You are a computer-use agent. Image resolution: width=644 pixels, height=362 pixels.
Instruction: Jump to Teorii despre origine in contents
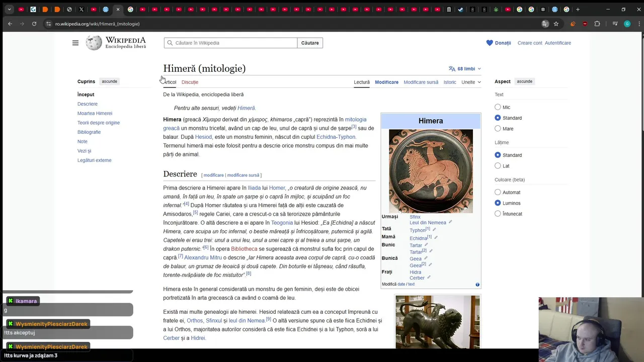pyautogui.click(x=99, y=123)
